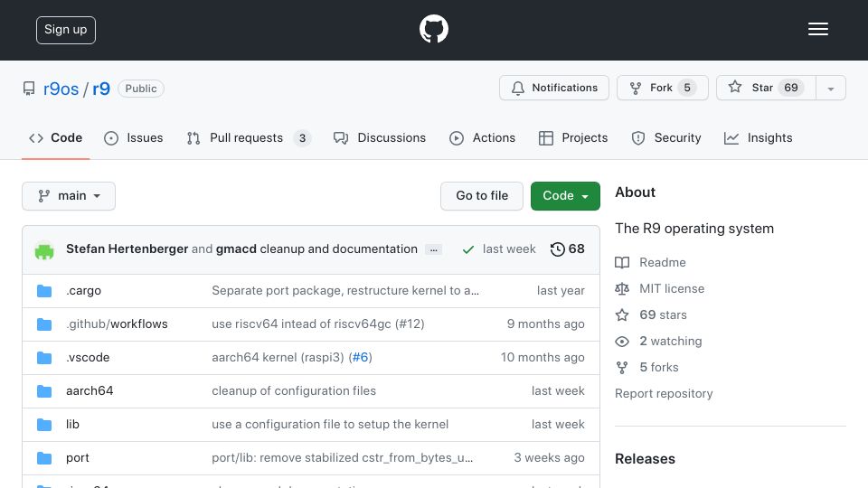Open the 'use riscv64 intead of riscv64gc' commit

click(317, 324)
